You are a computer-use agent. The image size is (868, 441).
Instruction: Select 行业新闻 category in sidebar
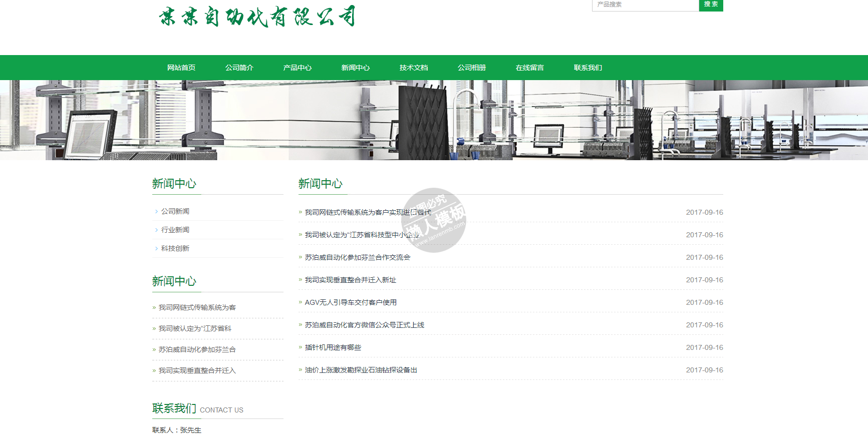[175, 230]
